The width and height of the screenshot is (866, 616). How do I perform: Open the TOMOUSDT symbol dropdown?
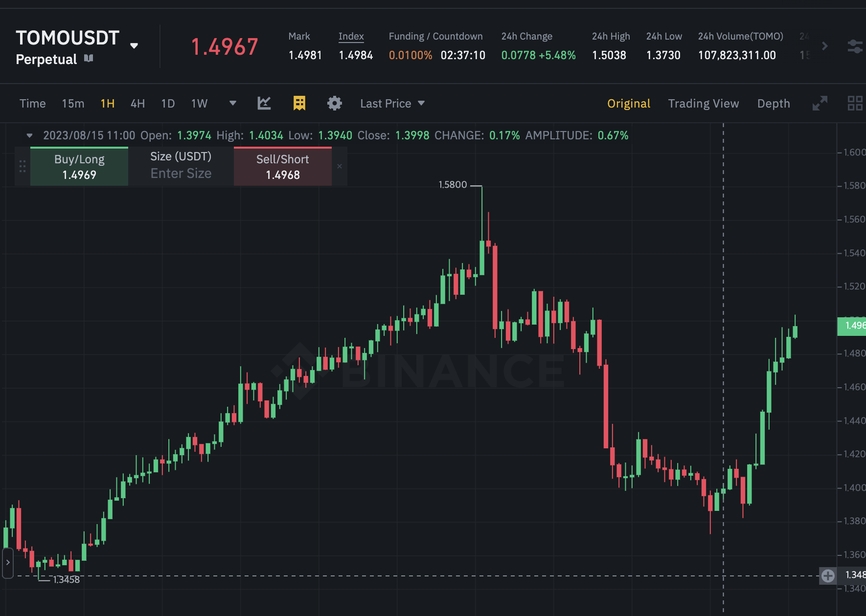[x=134, y=46]
